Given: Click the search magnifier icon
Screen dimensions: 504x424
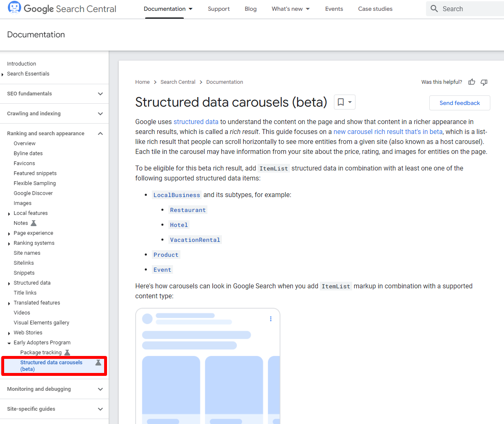Looking at the screenshot, I should point(434,9).
